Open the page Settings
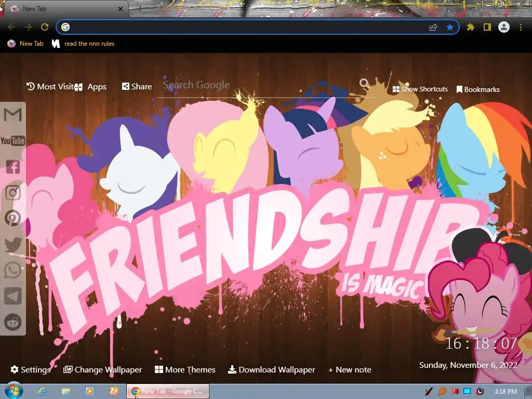 [31, 369]
